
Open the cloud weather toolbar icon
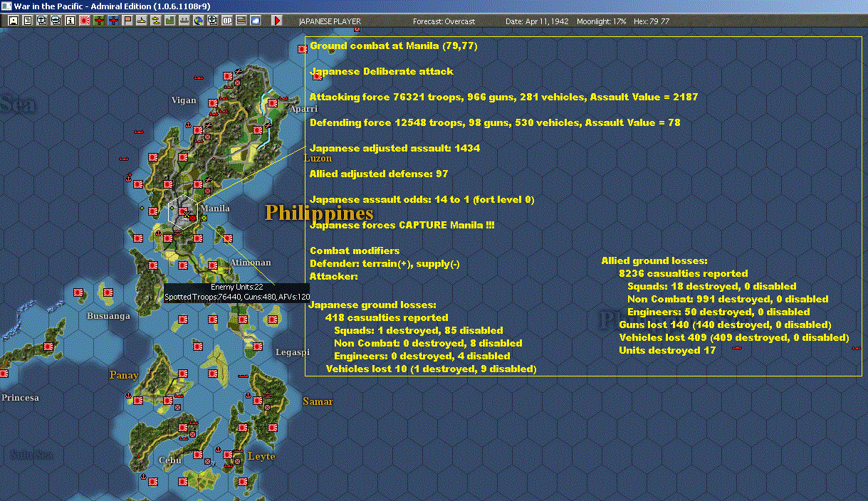(255, 21)
